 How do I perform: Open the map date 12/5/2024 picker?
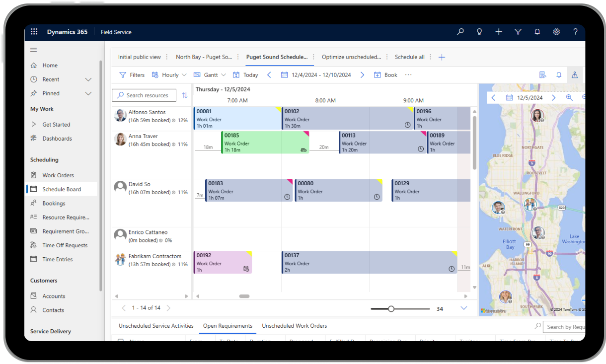[x=525, y=98]
